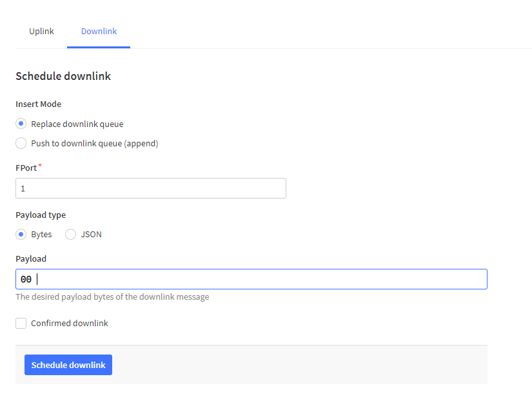
Task: Click the payload help text description
Action: (x=112, y=297)
